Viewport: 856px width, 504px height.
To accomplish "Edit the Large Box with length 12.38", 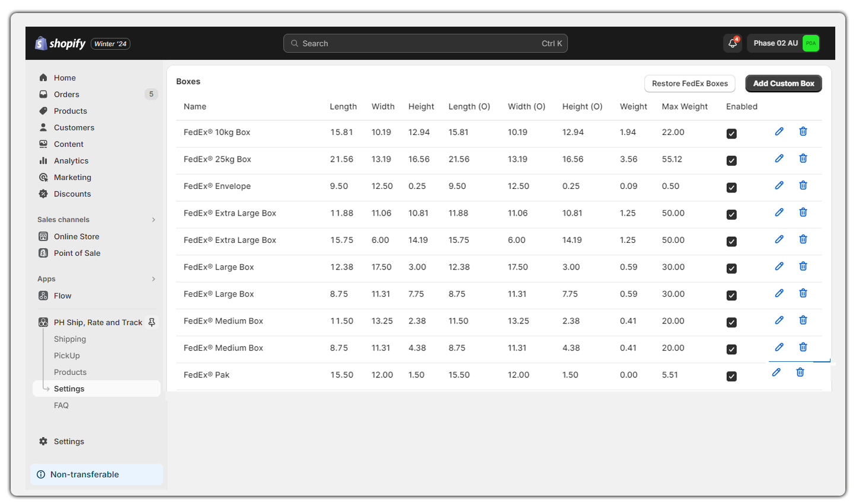I will (x=779, y=266).
